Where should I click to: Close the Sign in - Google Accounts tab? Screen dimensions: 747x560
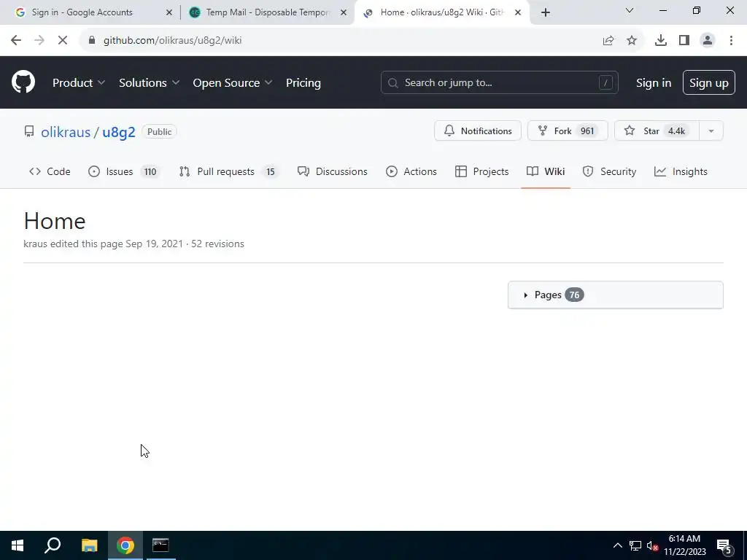coord(169,12)
